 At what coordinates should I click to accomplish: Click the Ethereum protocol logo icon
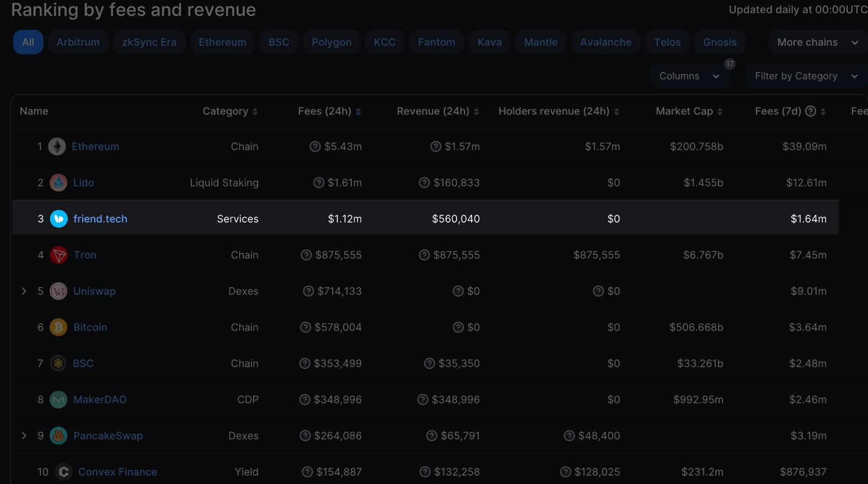tap(57, 147)
